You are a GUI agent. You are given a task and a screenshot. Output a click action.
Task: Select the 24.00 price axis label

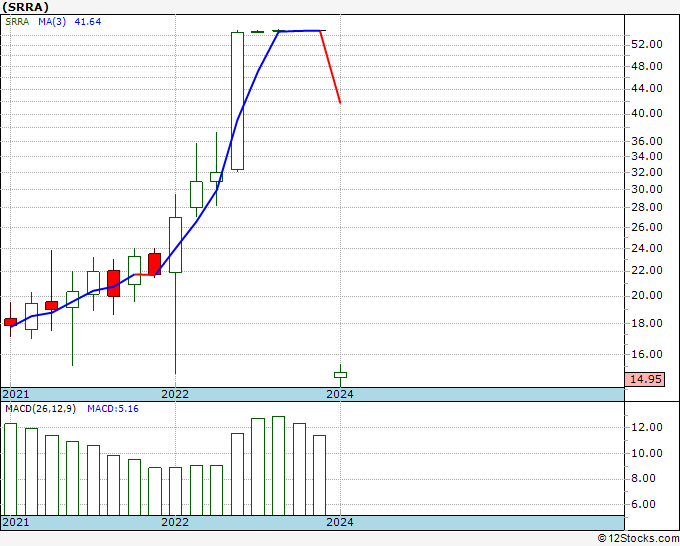click(647, 248)
